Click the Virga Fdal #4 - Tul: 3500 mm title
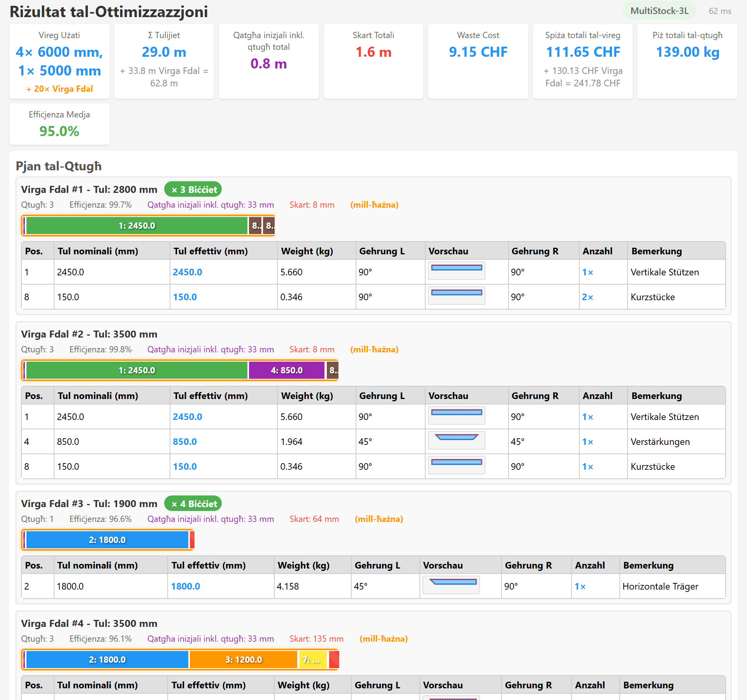This screenshot has width=747, height=700. click(89, 623)
